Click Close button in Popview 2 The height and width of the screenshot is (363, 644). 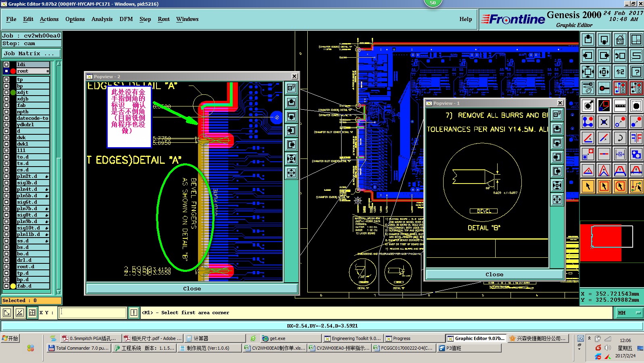[x=192, y=288]
